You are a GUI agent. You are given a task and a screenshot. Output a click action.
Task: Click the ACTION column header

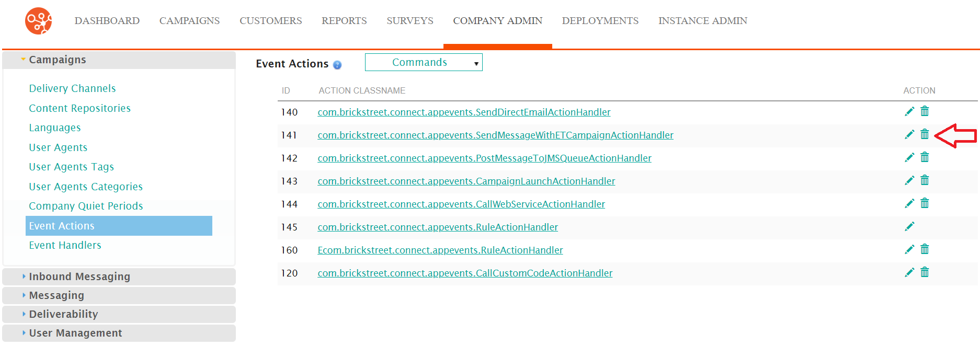[919, 90]
